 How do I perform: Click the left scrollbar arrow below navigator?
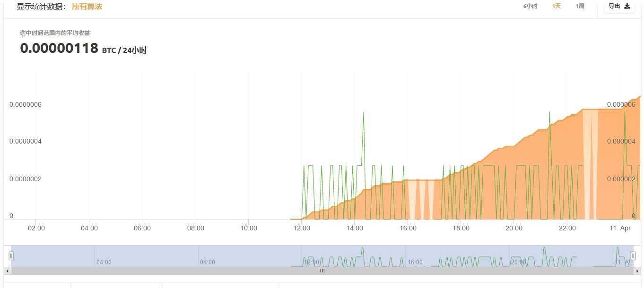coord(7,271)
